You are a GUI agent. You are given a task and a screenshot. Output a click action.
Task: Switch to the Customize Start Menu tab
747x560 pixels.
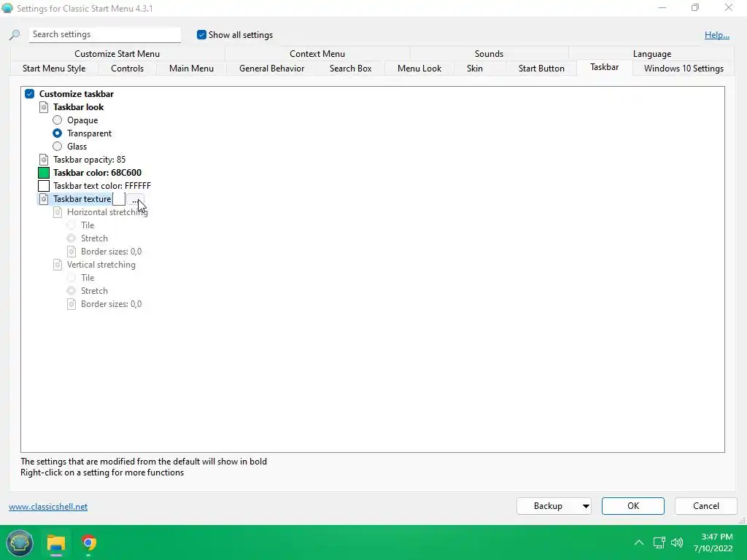tap(117, 54)
